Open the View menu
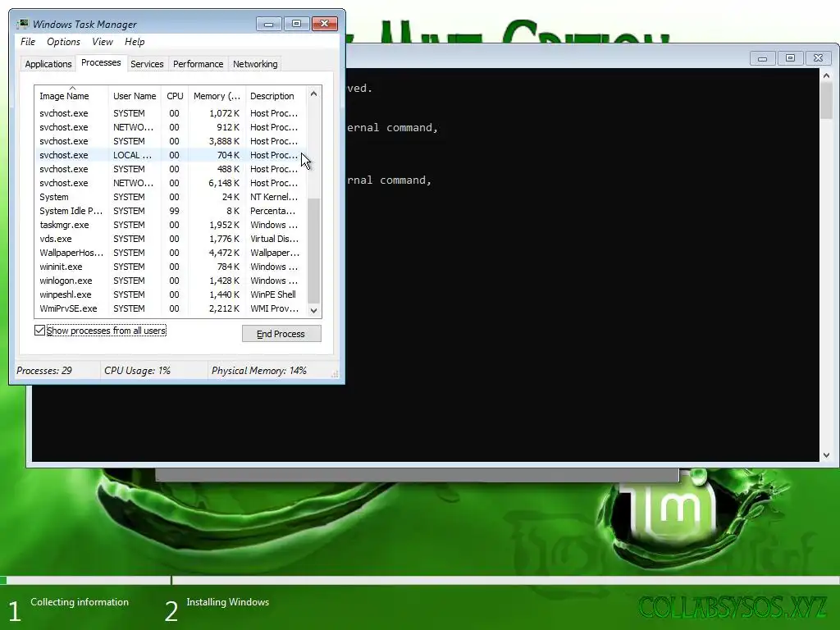 [103, 42]
